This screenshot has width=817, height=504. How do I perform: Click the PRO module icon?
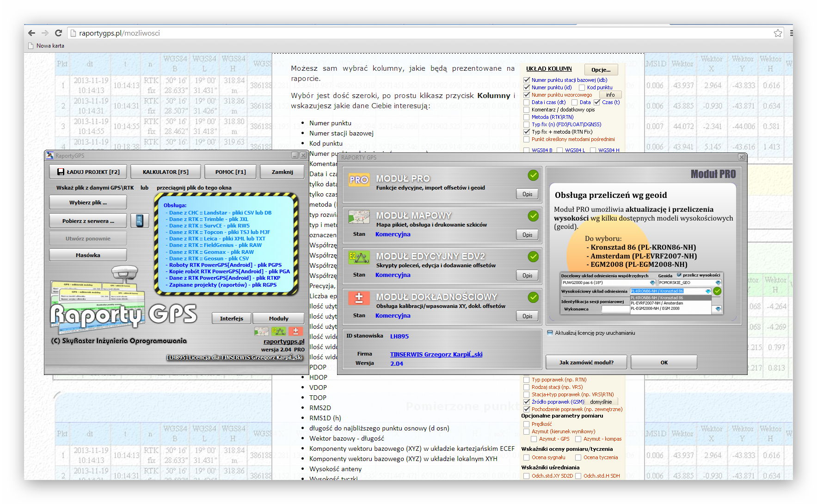359,180
